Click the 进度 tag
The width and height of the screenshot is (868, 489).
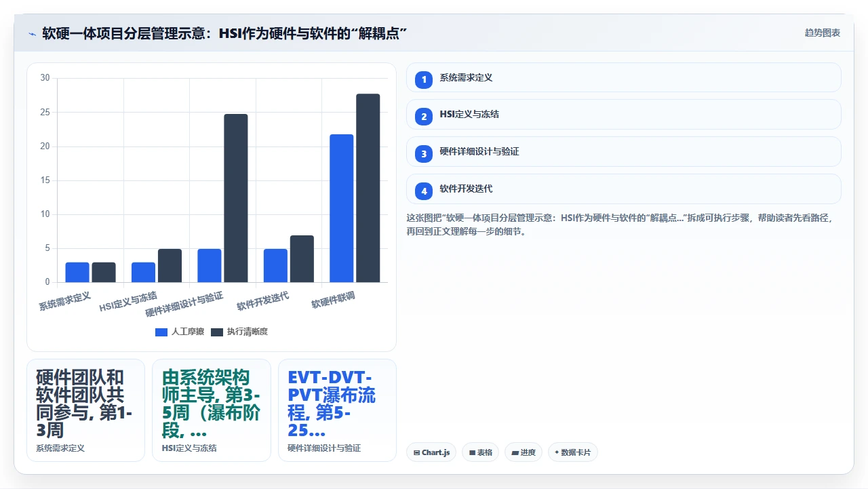coord(524,452)
